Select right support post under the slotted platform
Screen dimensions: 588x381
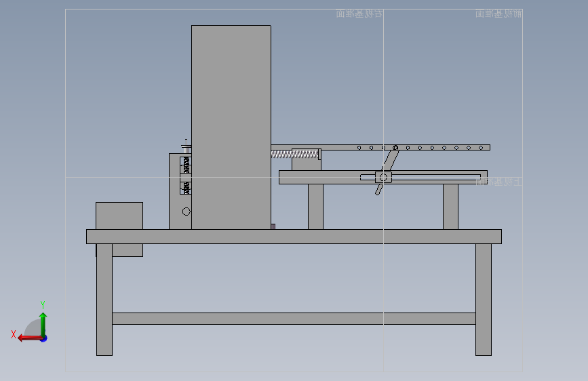click(450, 207)
